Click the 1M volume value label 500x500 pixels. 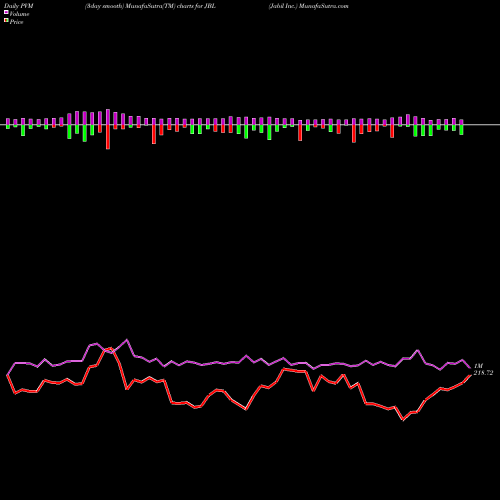click(x=478, y=366)
